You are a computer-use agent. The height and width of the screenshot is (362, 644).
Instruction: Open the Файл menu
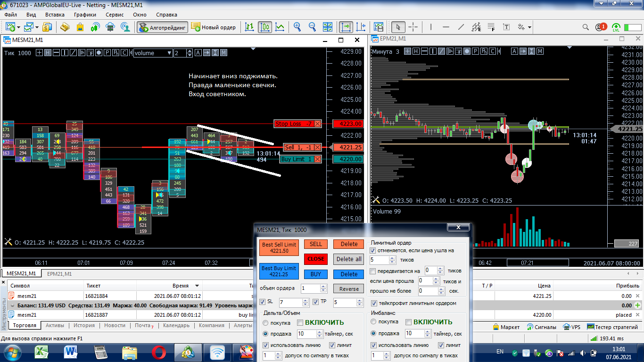(10, 15)
